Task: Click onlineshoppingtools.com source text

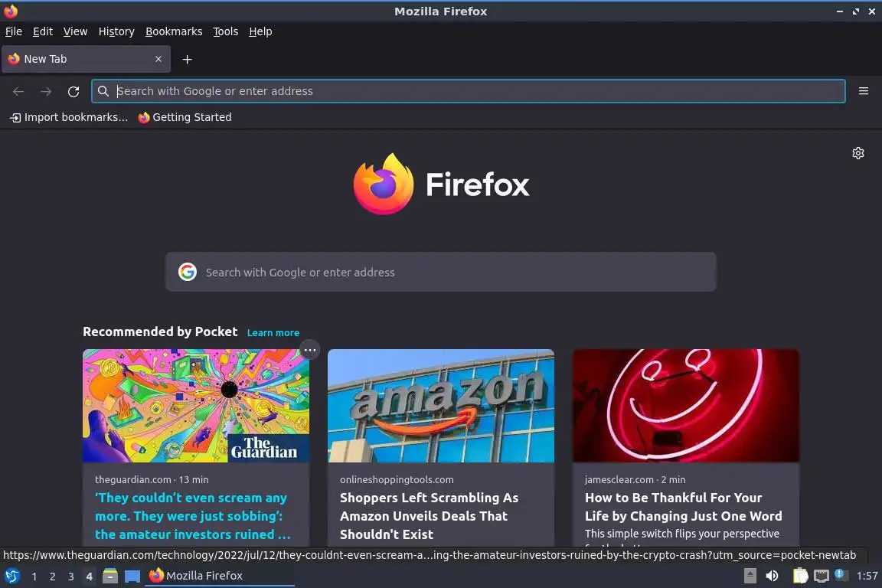Action: click(x=397, y=479)
